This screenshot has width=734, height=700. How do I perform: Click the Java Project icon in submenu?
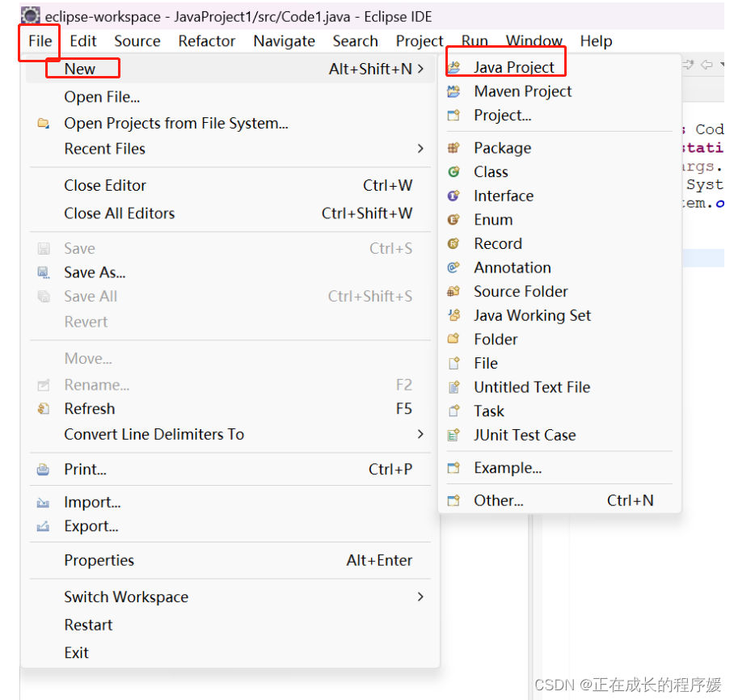453,68
